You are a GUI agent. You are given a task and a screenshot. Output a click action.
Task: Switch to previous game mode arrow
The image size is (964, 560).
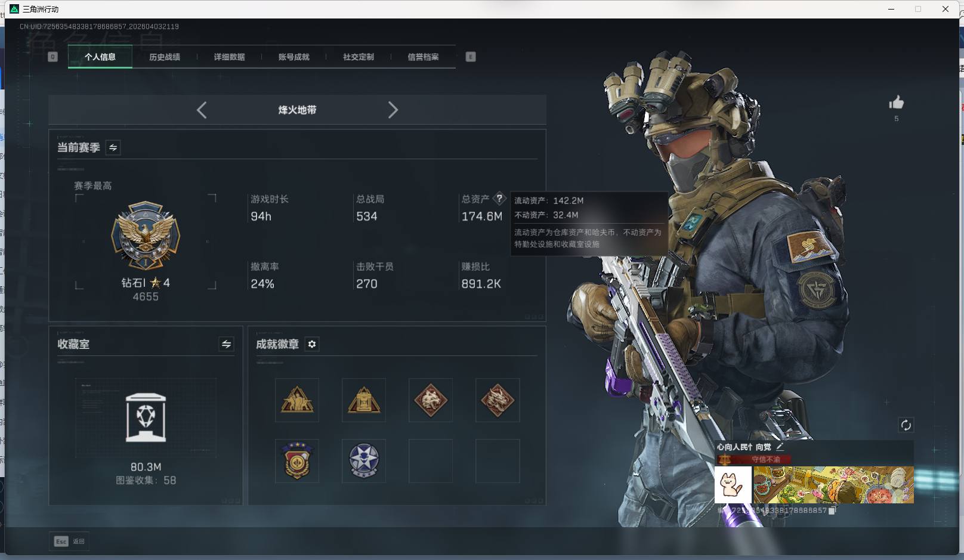202,110
